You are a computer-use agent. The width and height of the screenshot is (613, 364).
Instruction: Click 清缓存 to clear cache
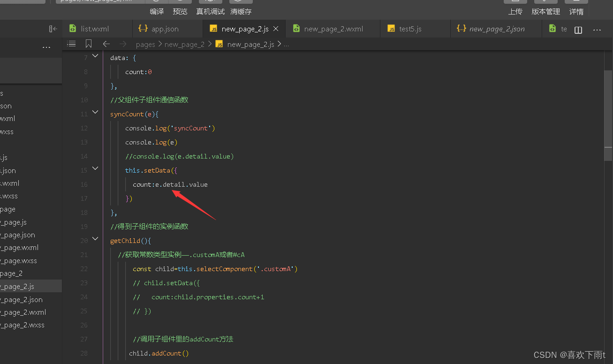pos(241,11)
